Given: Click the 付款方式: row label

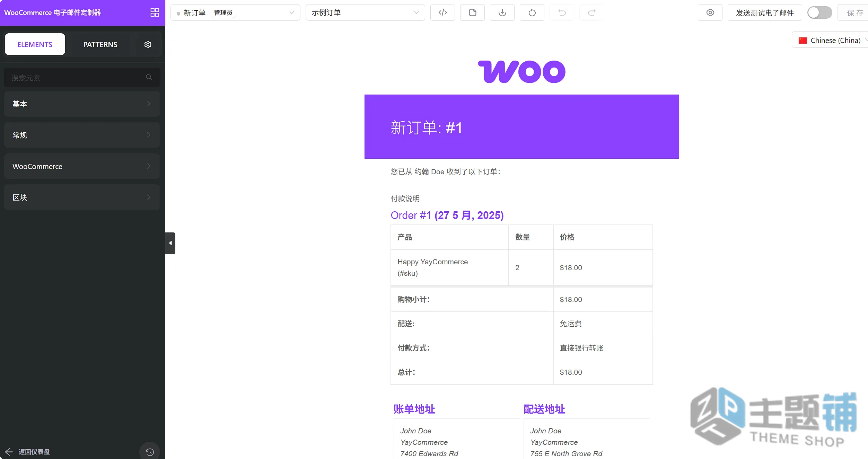Looking at the screenshot, I should point(413,348).
